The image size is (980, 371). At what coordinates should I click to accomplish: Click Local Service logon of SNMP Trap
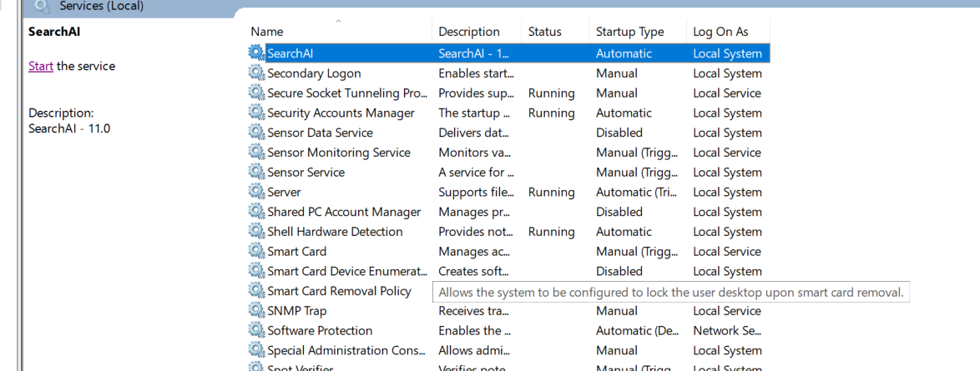[x=727, y=310]
